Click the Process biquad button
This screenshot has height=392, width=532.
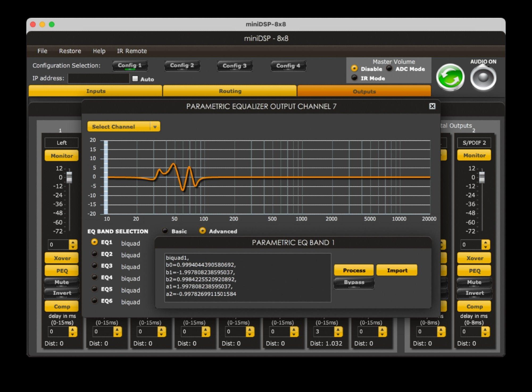(x=354, y=270)
